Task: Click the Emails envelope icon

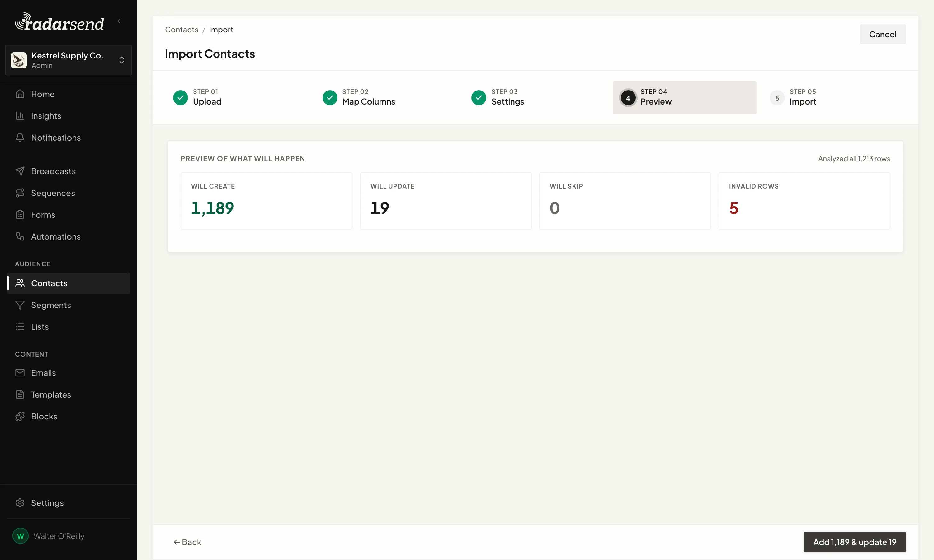Action: (20, 373)
